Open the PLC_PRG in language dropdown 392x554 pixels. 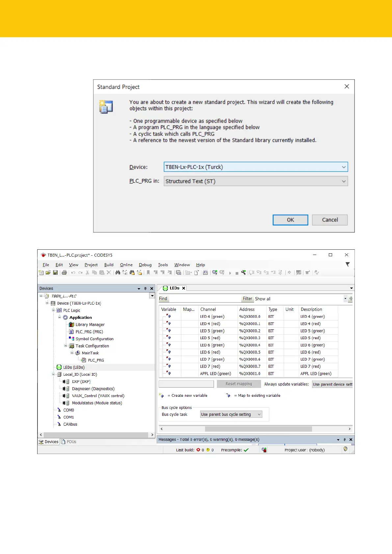coord(344,181)
